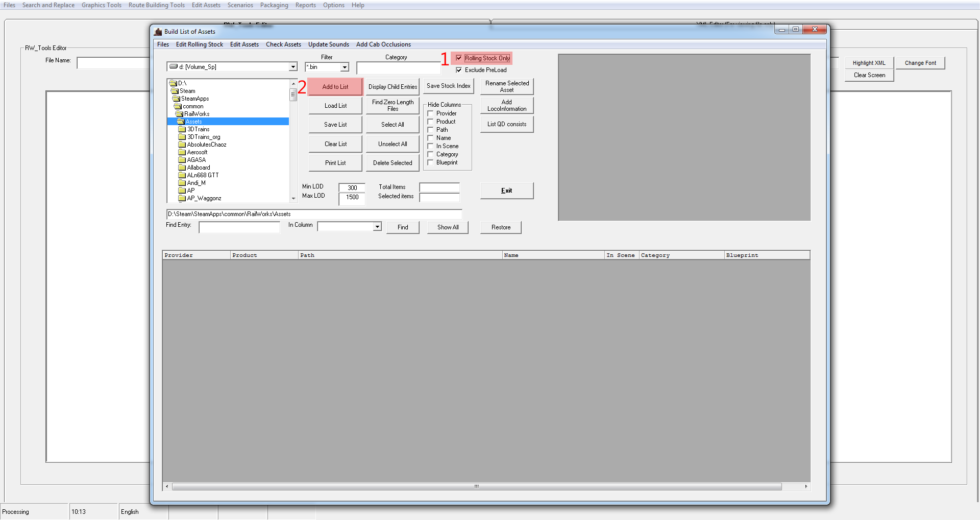Click Find Zero Length Files button
Viewport: 980px width, 520px height.
point(393,106)
